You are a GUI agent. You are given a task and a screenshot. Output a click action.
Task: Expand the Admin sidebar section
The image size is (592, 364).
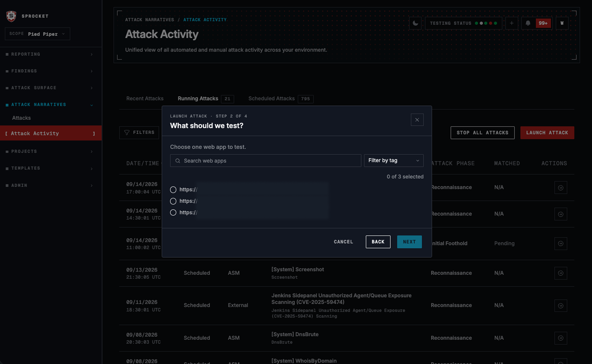click(x=49, y=185)
